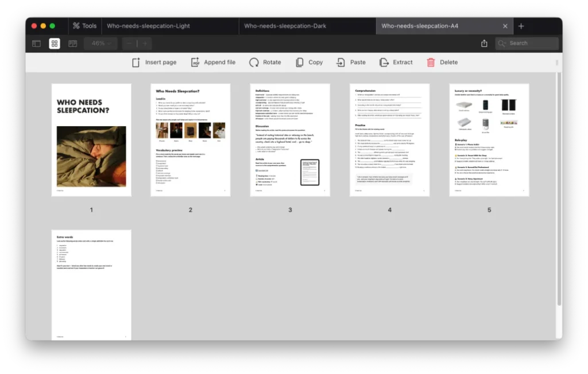Select page 1 cover thumbnail
588x374 pixels.
click(x=91, y=140)
